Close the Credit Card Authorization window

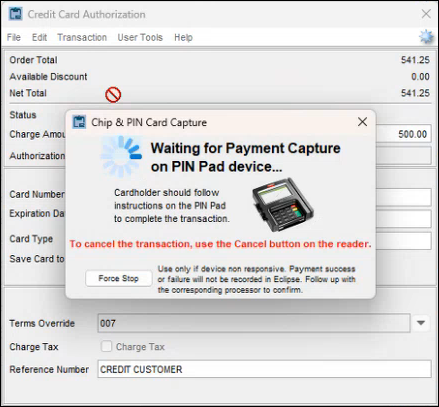(x=426, y=14)
